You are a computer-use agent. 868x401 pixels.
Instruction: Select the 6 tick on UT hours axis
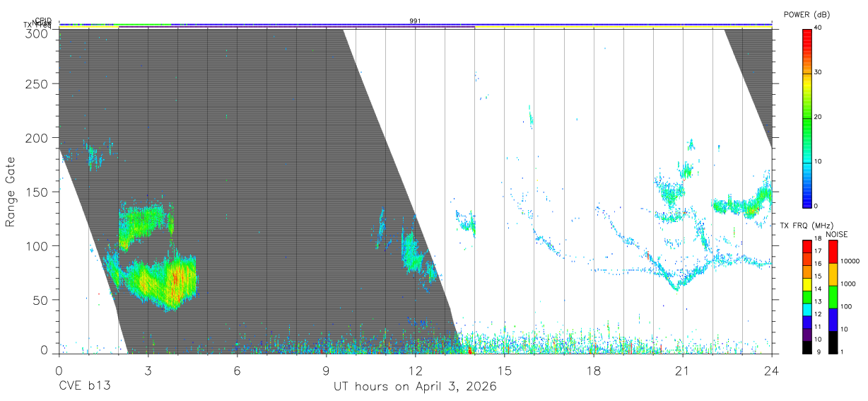coord(237,371)
